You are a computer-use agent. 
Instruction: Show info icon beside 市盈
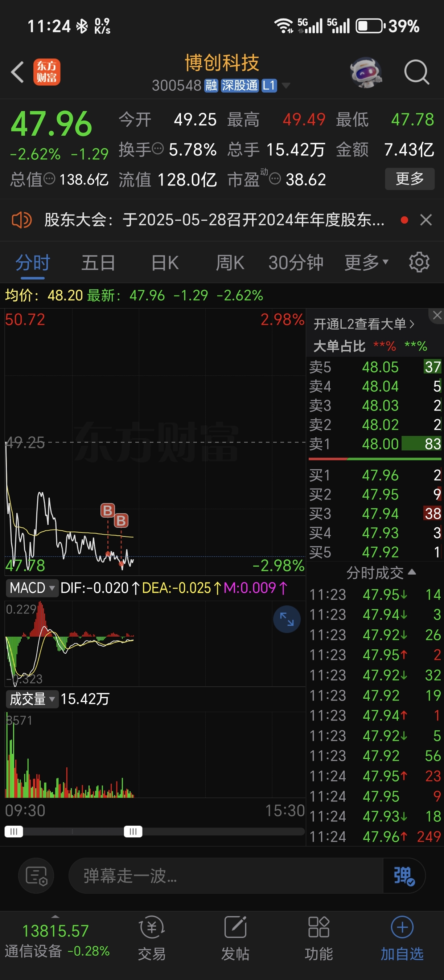tap(275, 178)
